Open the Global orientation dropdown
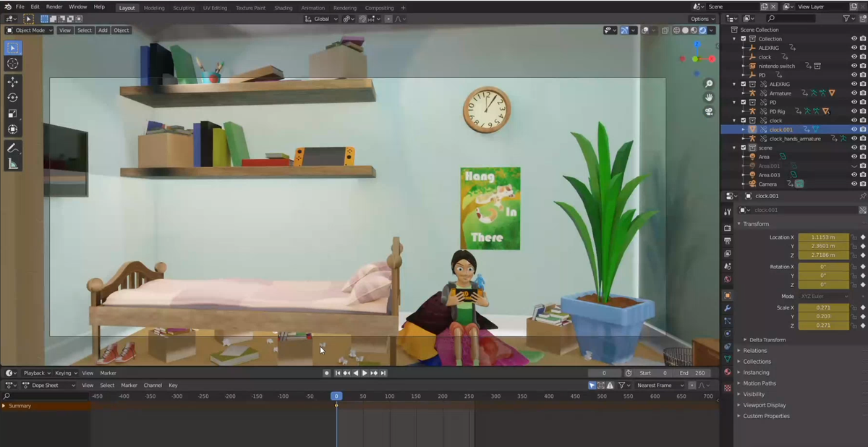This screenshot has width=868, height=447. (x=321, y=19)
